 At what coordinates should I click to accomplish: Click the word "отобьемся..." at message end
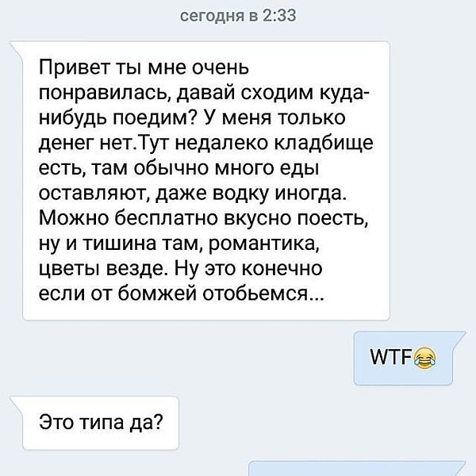[263, 294]
